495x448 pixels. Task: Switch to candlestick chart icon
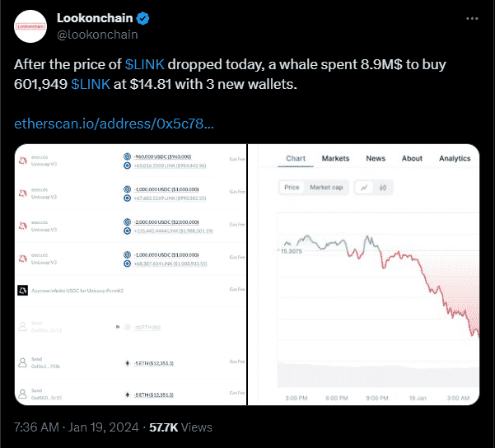(x=383, y=187)
